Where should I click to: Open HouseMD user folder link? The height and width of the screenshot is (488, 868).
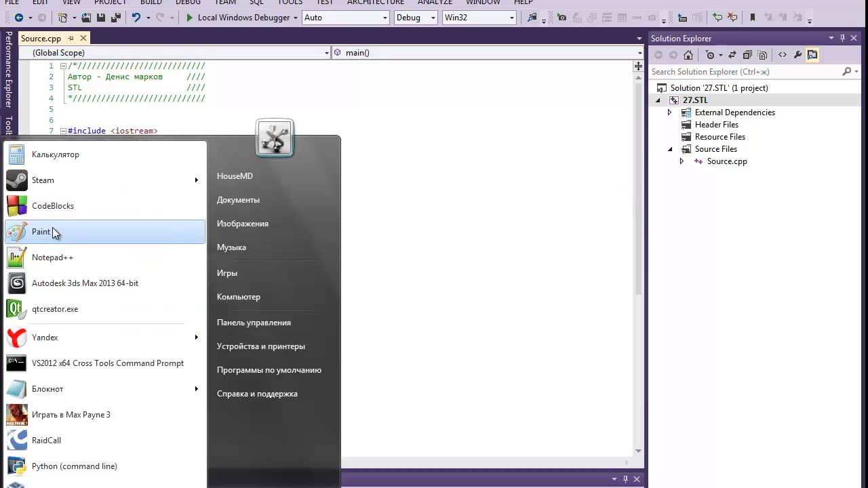pyautogui.click(x=235, y=176)
